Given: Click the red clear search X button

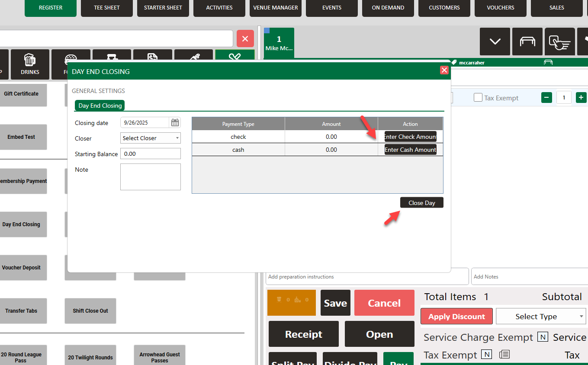Looking at the screenshot, I should 245,39.
